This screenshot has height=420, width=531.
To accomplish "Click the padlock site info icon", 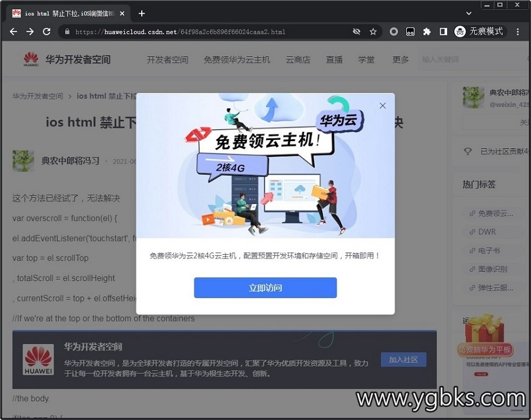I will [x=67, y=32].
